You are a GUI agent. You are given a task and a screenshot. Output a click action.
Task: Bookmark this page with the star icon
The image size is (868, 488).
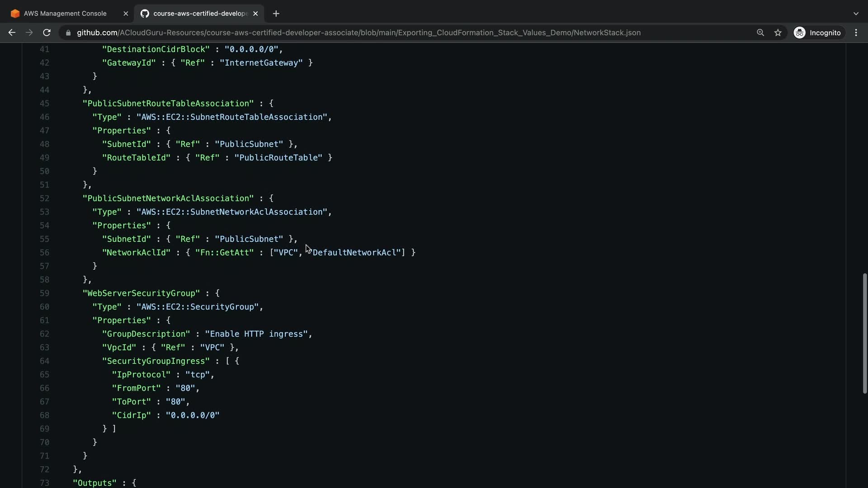(778, 33)
